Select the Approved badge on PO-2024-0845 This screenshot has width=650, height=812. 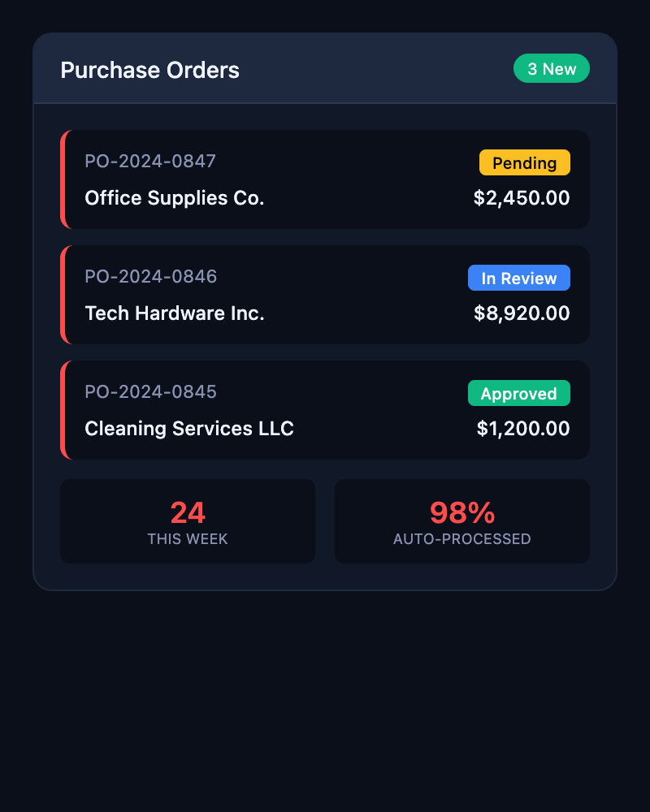[x=519, y=393]
